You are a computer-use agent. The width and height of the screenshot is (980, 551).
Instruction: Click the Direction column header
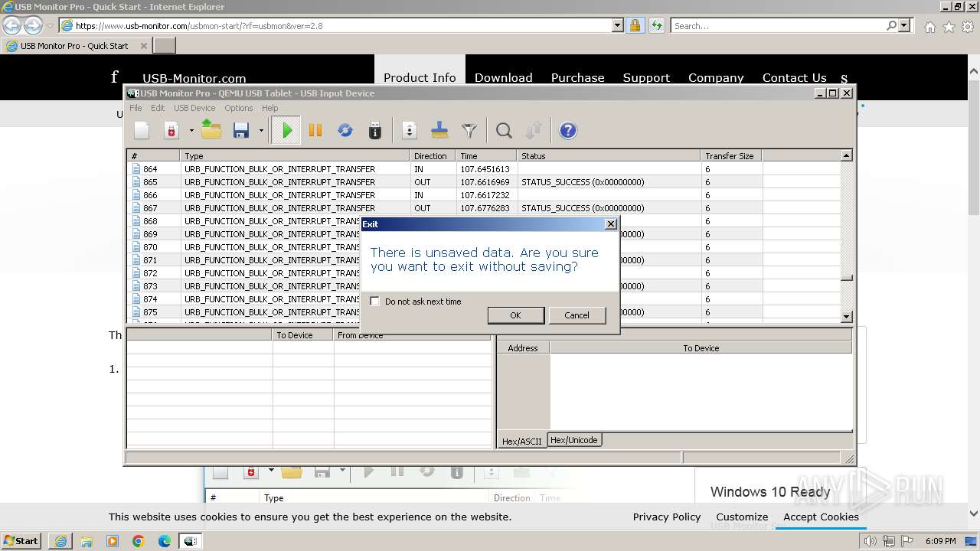[433, 156]
